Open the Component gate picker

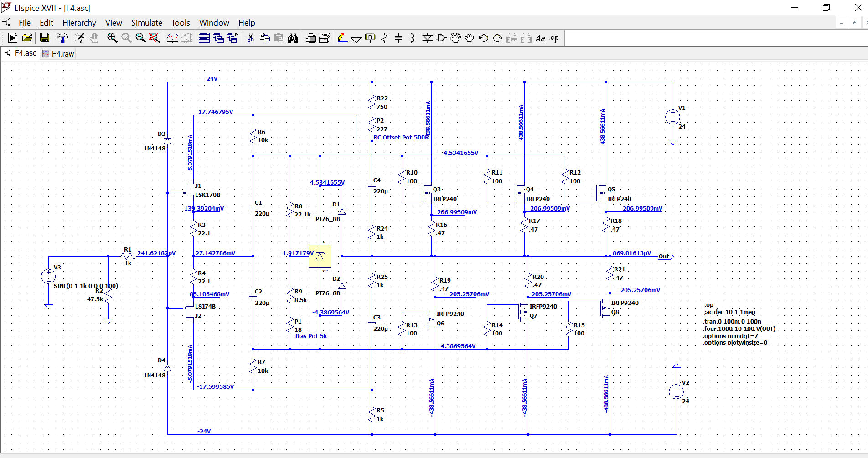pyautogui.click(x=441, y=38)
